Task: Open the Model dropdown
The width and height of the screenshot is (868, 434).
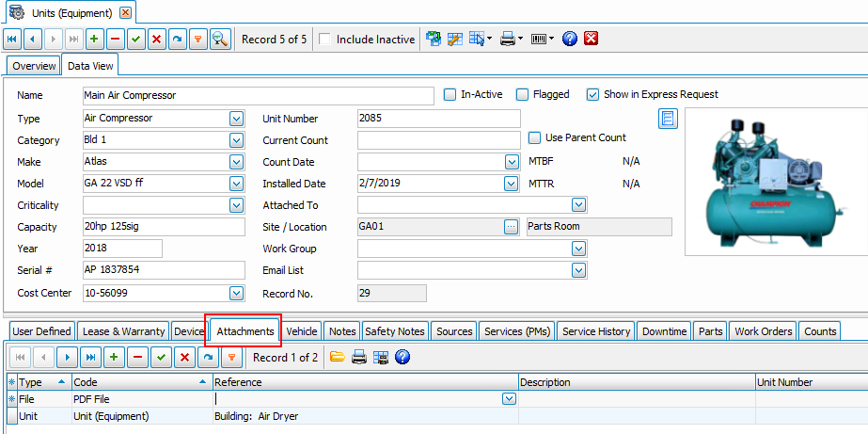Action: point(236,184)
